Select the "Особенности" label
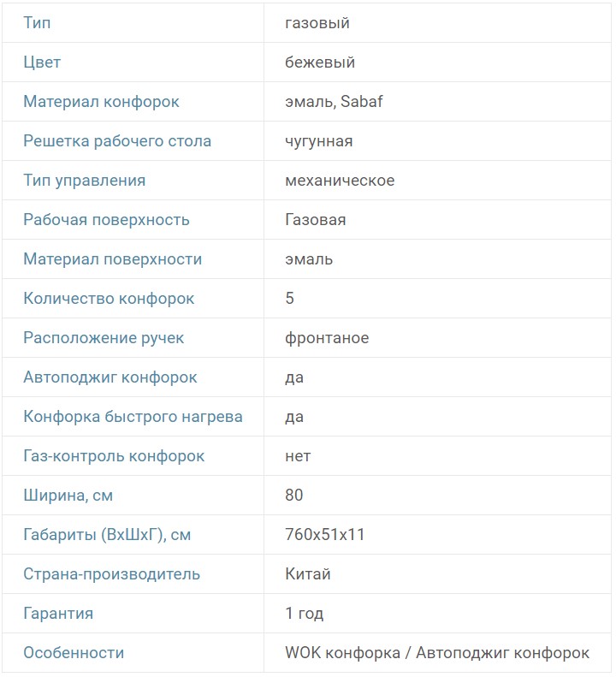The width and height of the screenshot is (616, 677). tap(74, 653)
